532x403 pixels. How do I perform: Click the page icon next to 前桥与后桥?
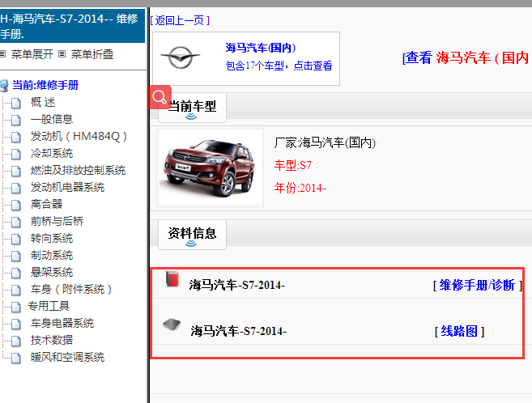point(15,222)
